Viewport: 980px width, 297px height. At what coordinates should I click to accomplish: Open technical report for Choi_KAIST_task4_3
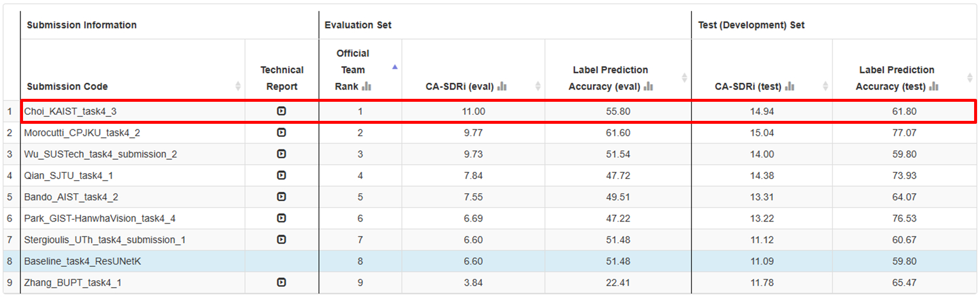point(281,111)
